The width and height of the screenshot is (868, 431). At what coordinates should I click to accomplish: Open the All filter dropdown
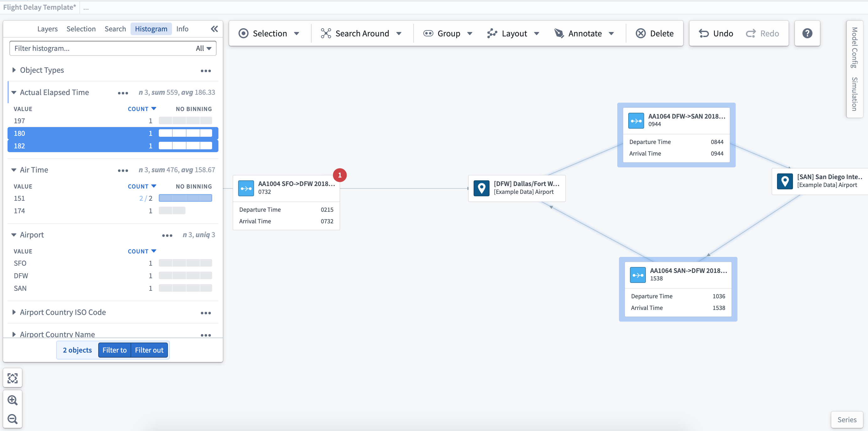[204, 49]
